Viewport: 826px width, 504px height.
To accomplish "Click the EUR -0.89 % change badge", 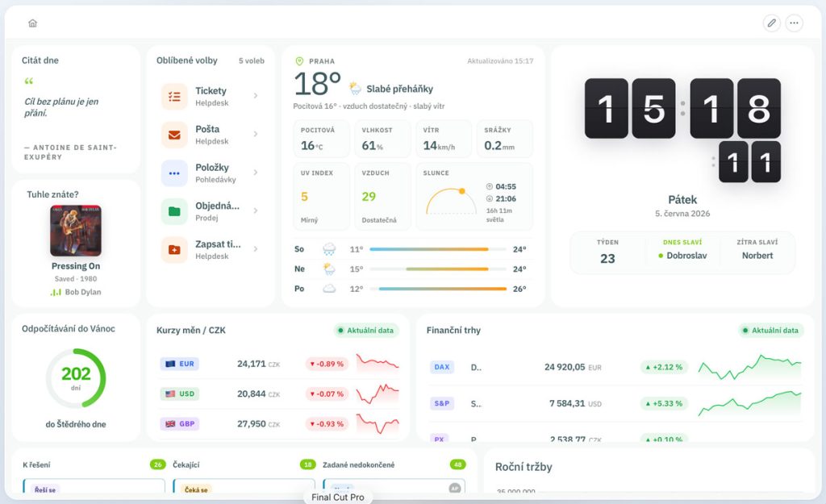I will [x=327, y=364].
